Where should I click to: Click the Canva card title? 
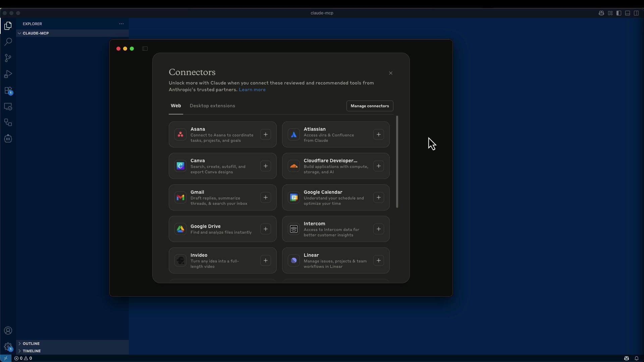[198, 161]
